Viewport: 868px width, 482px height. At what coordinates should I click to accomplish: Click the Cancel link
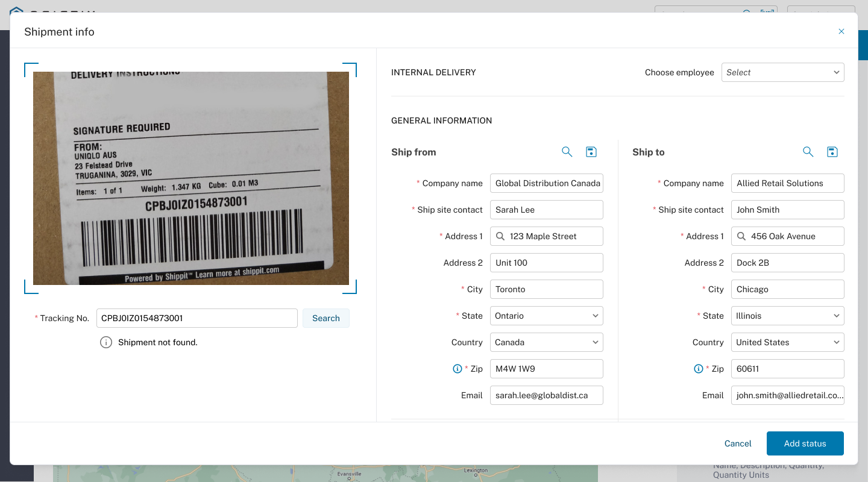click(x=738, y=443)
